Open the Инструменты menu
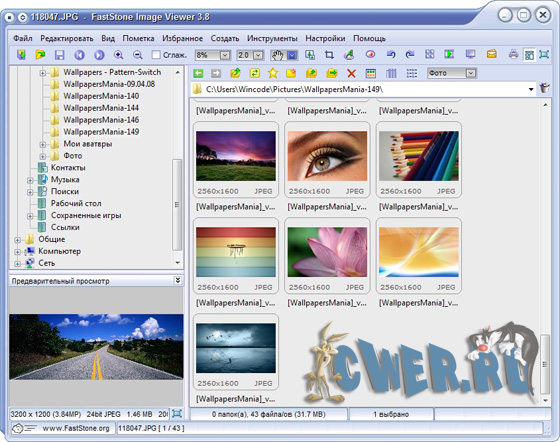This screenshot has width=560, height=442. point(272,38)
